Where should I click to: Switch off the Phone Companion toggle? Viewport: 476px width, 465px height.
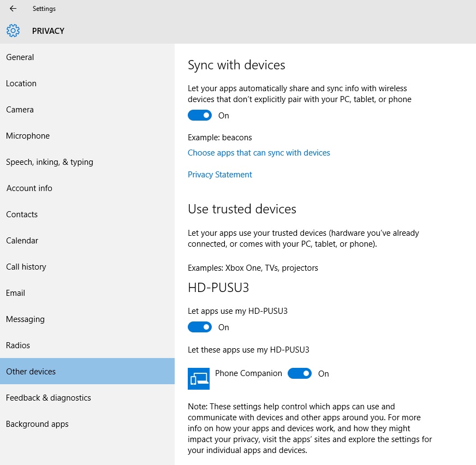coord(300,373)
